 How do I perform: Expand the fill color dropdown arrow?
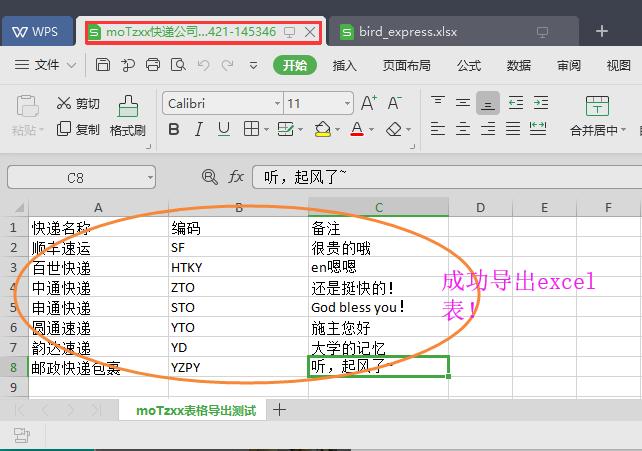pyautogui.click(x=337, y=130)
